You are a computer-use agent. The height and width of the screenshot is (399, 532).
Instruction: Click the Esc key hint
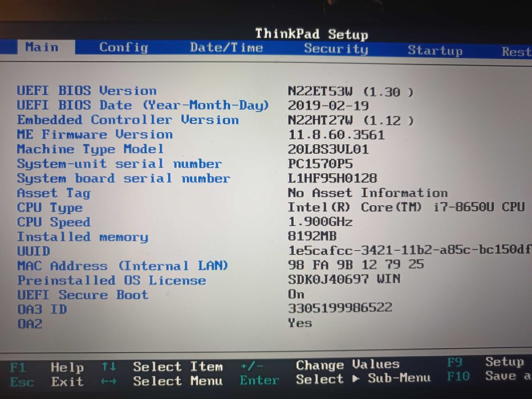coord(22,382)
